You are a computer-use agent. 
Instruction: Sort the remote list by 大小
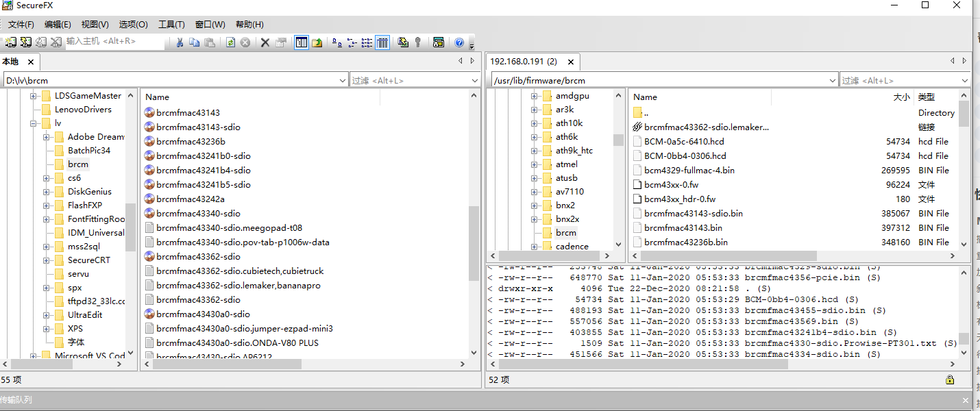901,97
